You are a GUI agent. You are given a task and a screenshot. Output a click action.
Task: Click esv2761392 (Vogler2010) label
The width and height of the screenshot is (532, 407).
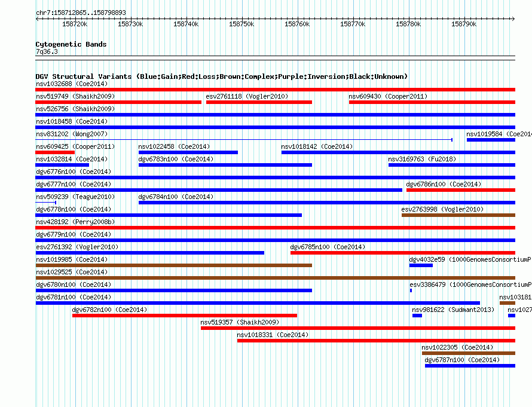[77, 247]
